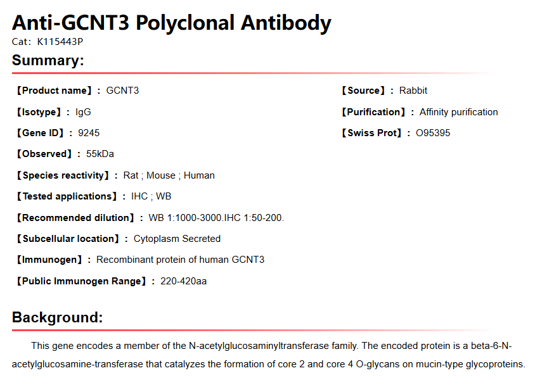The height and width of the screenshot is (392, 542).
Task: Click the Recommended dilution values text
Action: click(216, 218)
